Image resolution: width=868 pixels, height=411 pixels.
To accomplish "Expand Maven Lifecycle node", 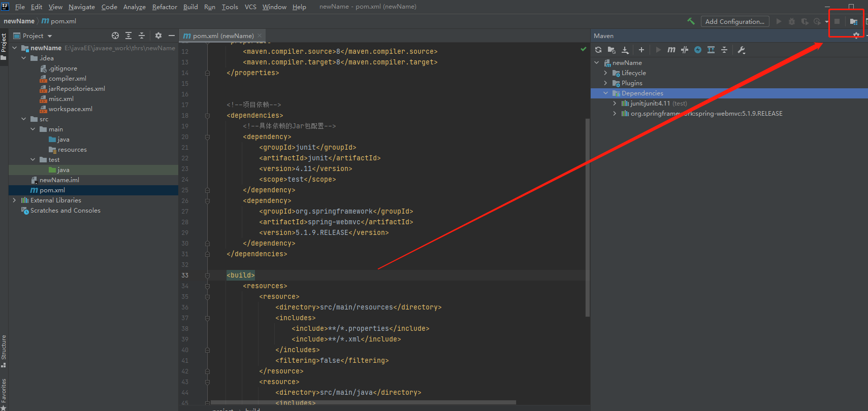I will click(x=605, y=73).
